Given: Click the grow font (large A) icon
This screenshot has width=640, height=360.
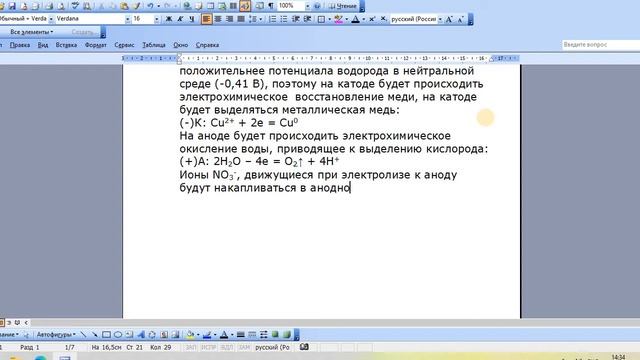Looking at the screenshot, I should click(x=449, y=19).
